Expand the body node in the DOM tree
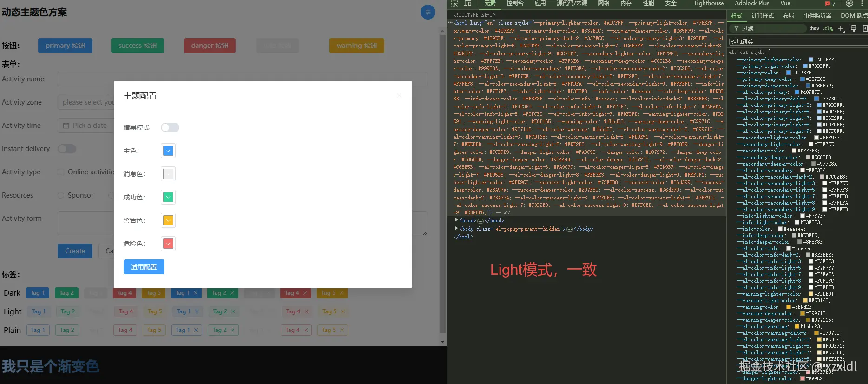868x384 pixels. coord(456,229)
